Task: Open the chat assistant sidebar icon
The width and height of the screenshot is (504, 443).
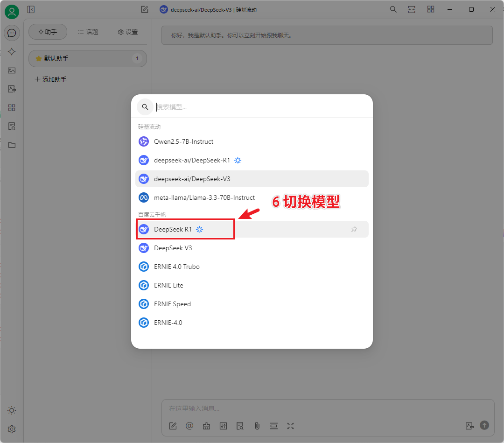Action: [12, 33]
